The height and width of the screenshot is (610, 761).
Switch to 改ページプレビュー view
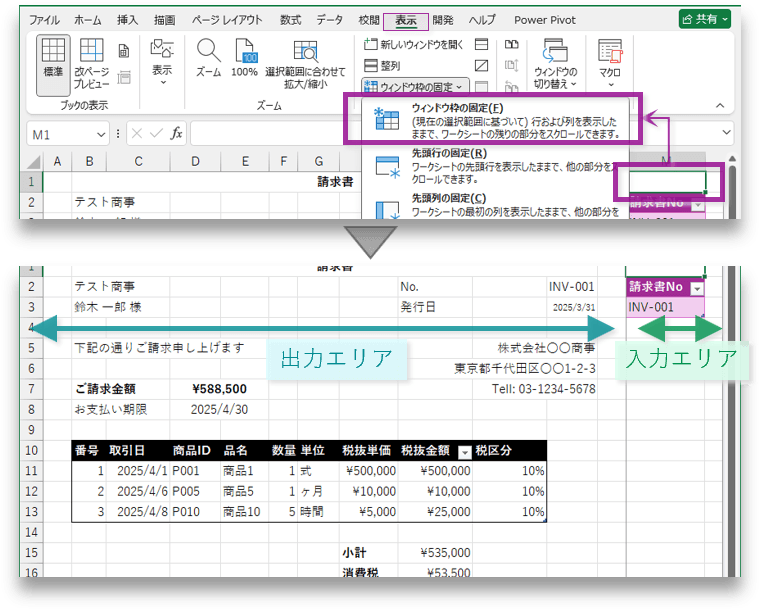coord(91,64)
